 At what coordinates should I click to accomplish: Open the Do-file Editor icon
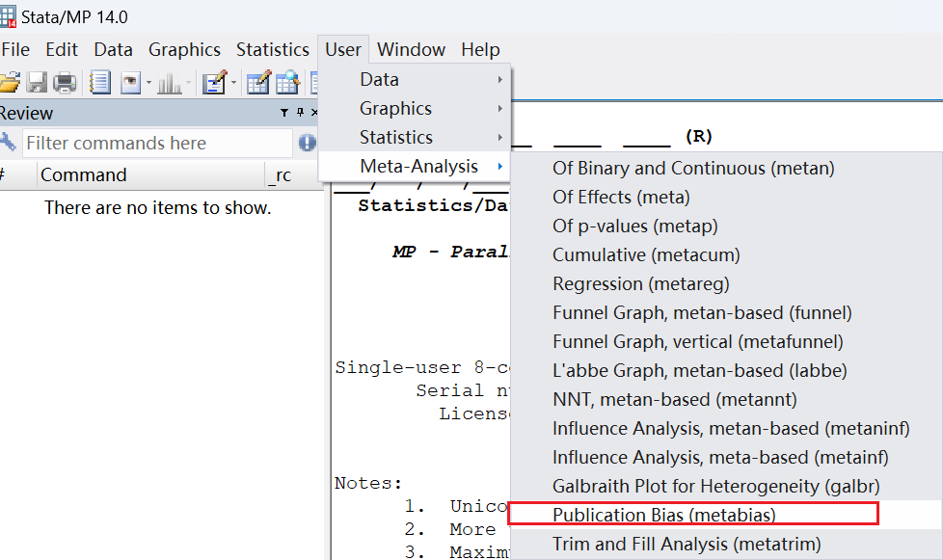coord(215,82)
